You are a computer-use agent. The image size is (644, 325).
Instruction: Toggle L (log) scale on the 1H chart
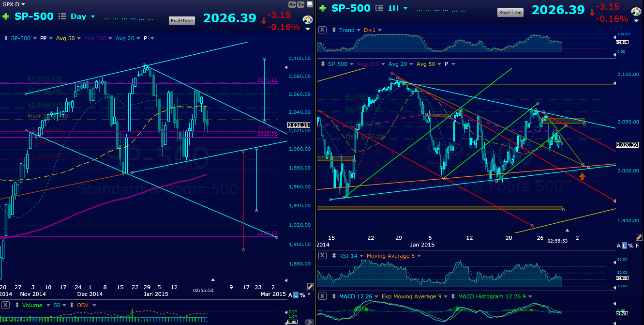(x=625, y=246)
